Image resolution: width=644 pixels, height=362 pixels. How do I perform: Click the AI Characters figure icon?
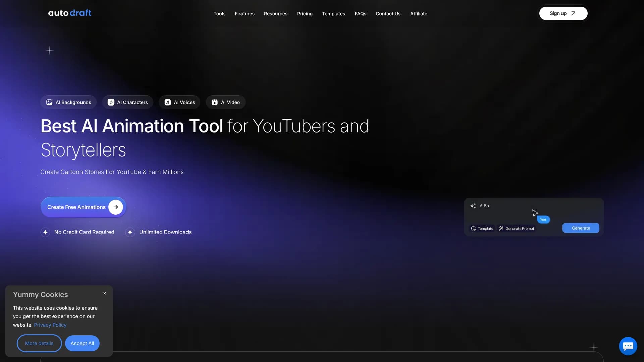tap(111, 102)
